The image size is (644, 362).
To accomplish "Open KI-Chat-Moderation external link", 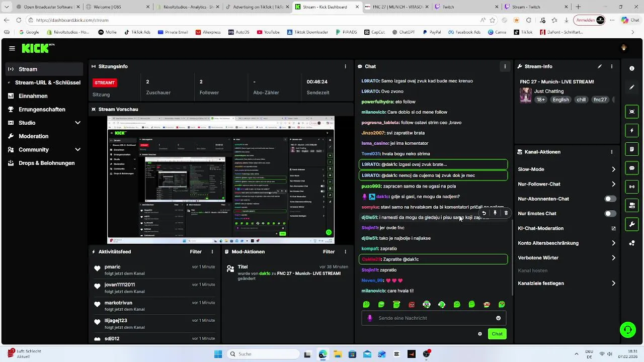I will (613, 228).
